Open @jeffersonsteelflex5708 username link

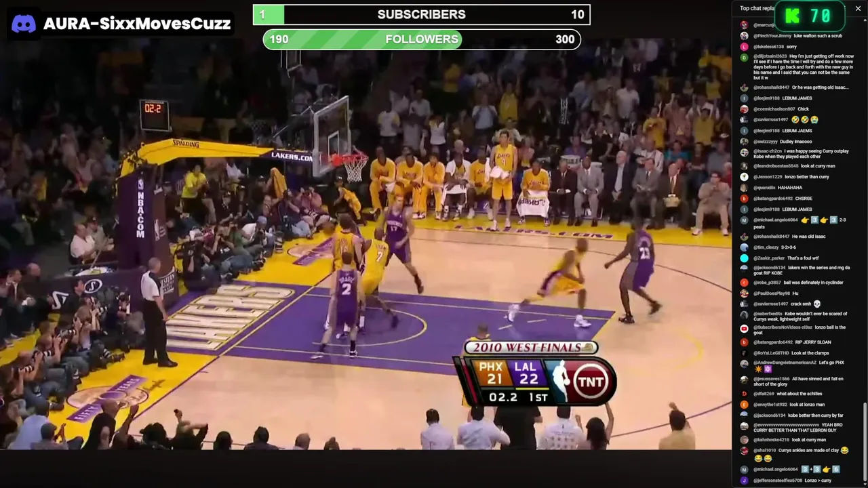point(778,481)
